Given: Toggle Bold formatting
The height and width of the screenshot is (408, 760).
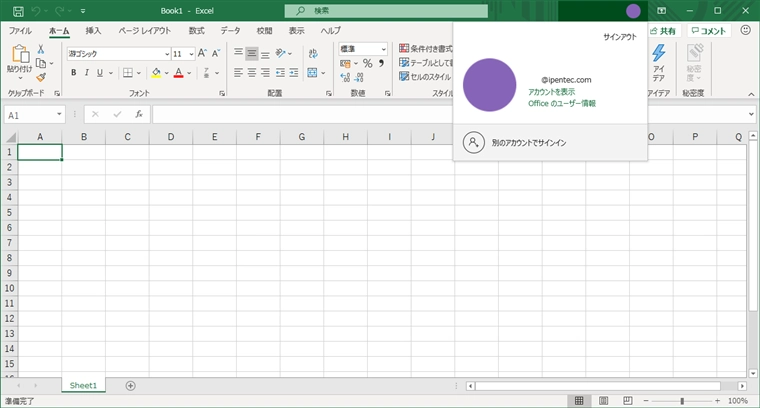Looking at the screenshot, I should (x=74, y=73).
